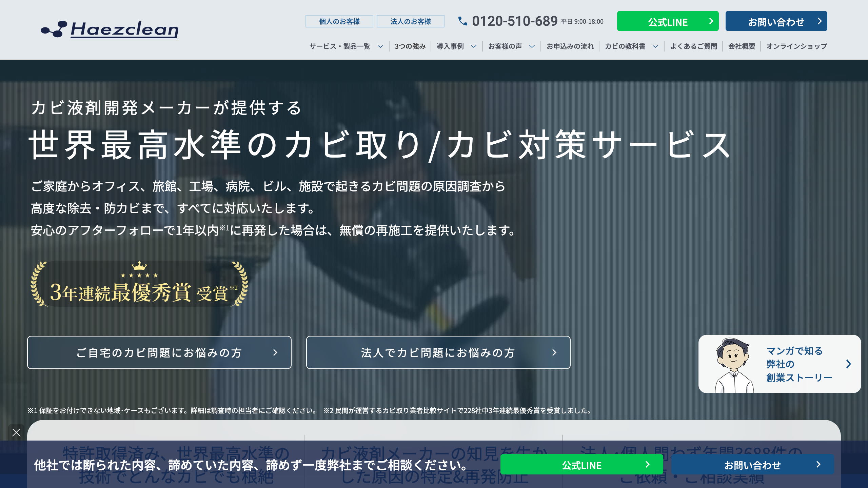Expand 導入事例 dropdown chevron

coord(474,46)
